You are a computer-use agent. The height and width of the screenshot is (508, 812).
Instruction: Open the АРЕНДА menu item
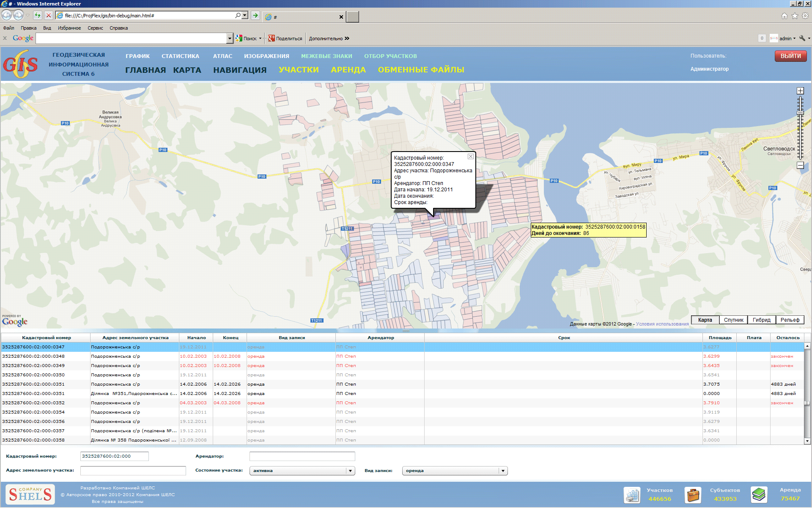[348, 70]
